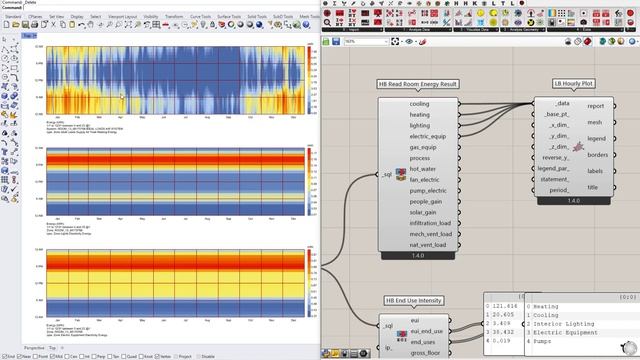Enable the Int osnap checkbox
Viewport: 640px width, 360px height.
82,357
